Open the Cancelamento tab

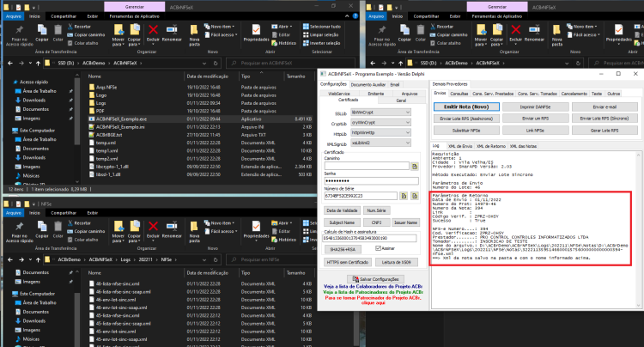coord(574,94)
